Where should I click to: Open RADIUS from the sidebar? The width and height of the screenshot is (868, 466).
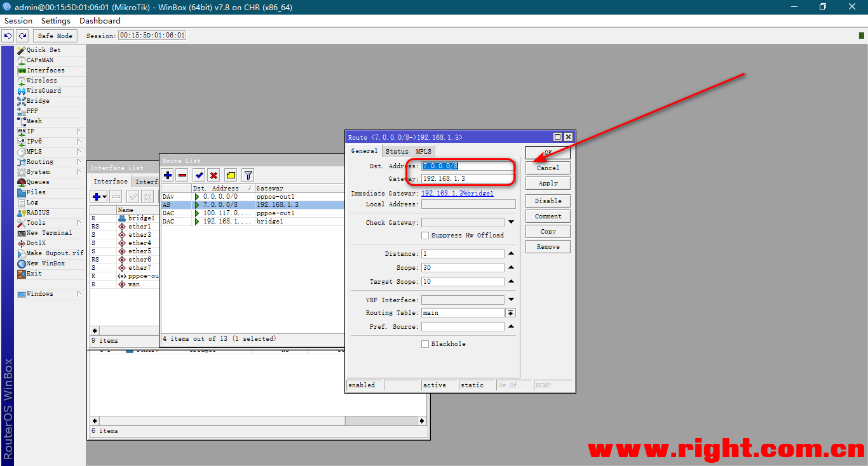(x=38, y=213)
